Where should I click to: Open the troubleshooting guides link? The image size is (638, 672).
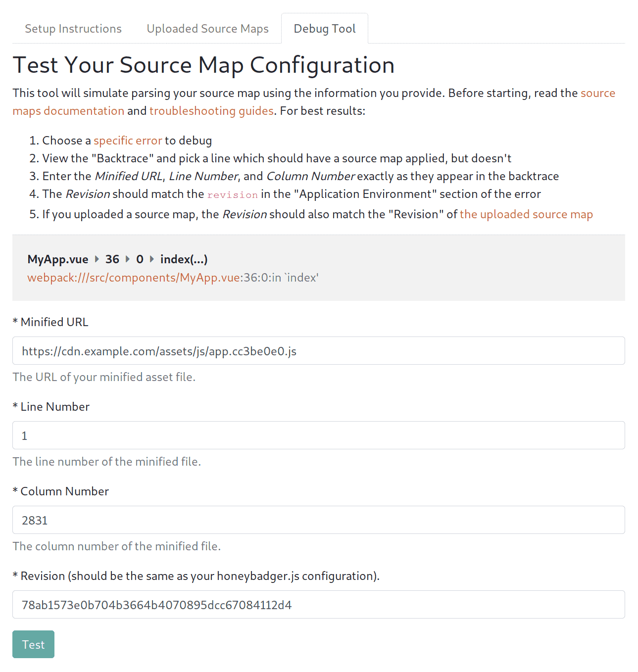[x=211, y=111]
